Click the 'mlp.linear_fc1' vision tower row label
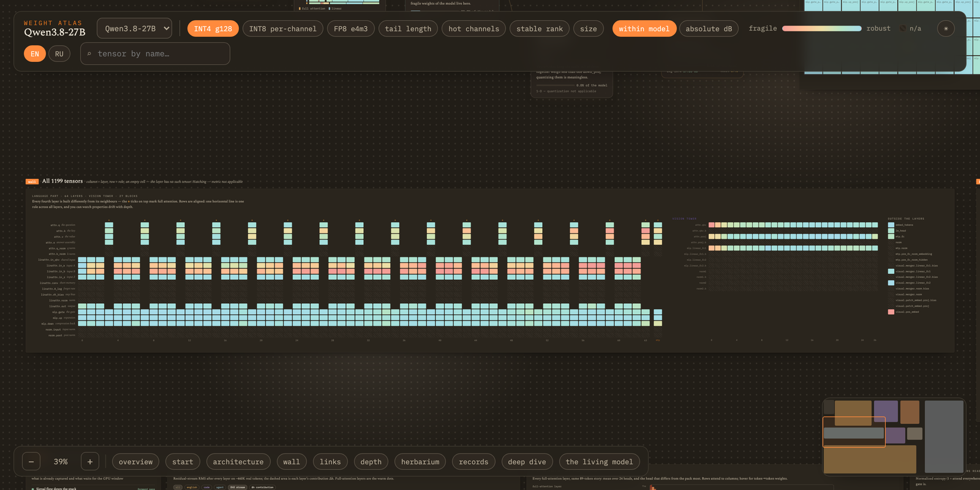Viewport: 980px width, 490px height. click(696, 248)
